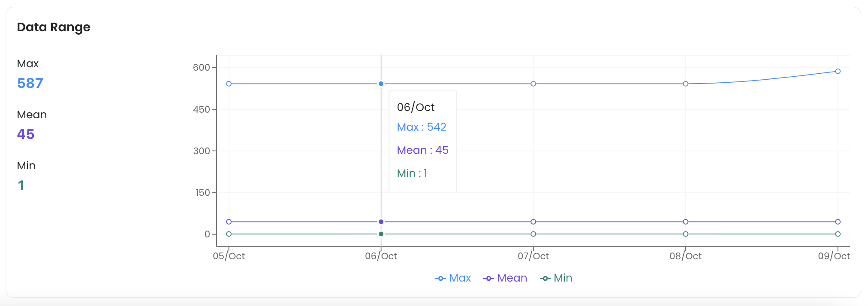
Task: Click the Mean data point on 07/Oct
Action: click(533, 222)
